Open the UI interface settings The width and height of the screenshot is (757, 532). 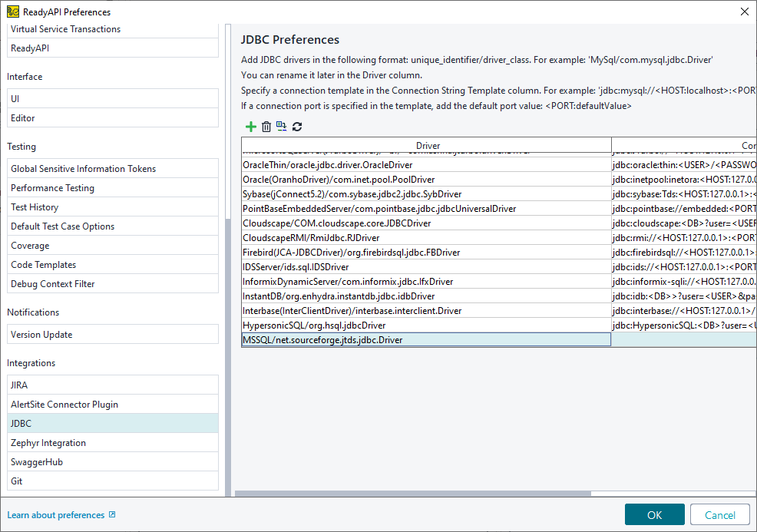tap(112, 98)
